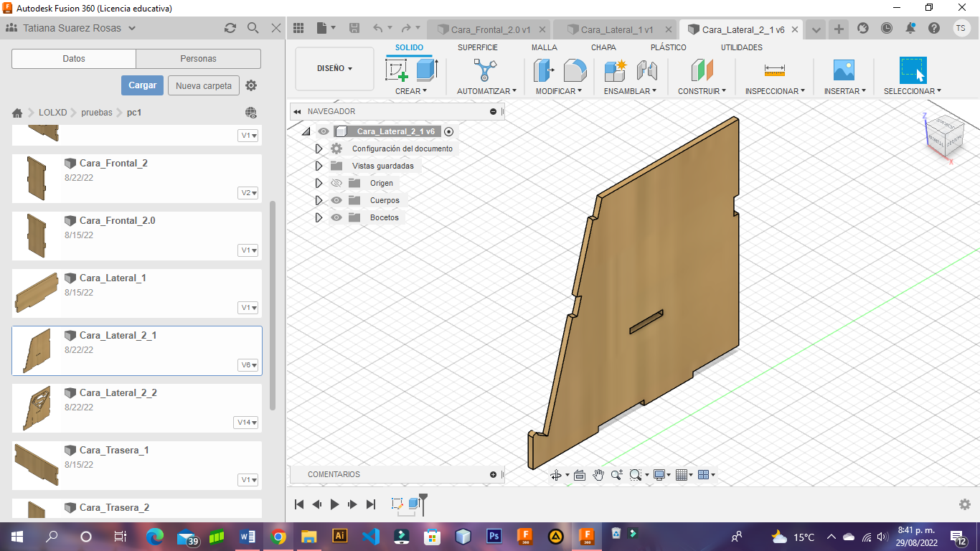Click the Cargar button
Screen dimensions: 980x551
142,85
